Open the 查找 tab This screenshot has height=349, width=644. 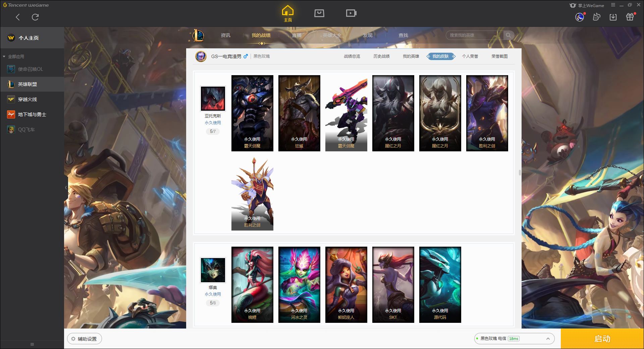coord(403,35)
